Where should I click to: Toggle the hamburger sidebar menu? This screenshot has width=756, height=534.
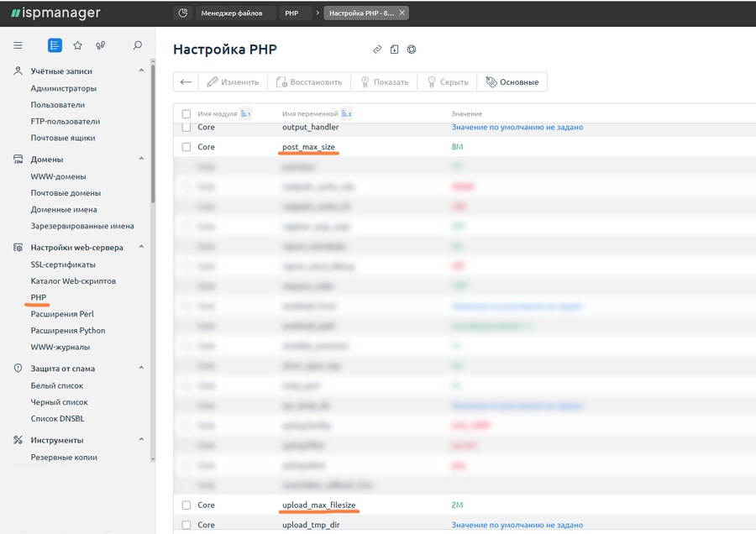tap(18, 45)
